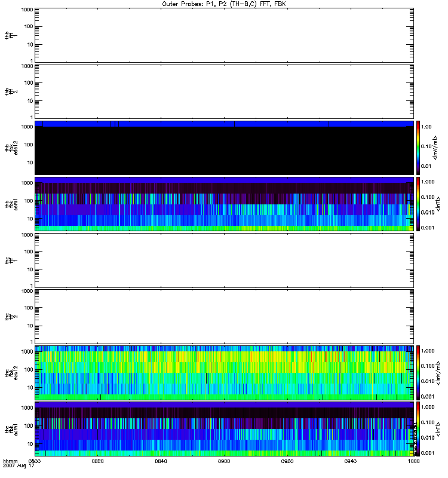Click the '2007 Aug 17' date label
This screenshot has width=448, height=478.
pos(17,466)
